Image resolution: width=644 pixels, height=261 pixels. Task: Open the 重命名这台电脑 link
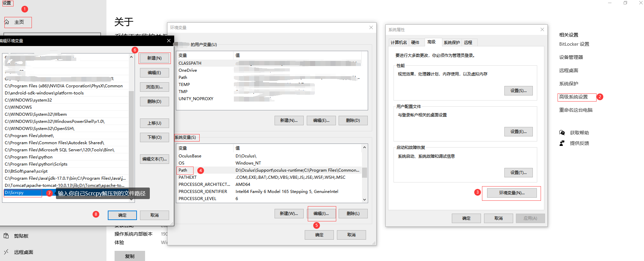click(x=576, y=110)
